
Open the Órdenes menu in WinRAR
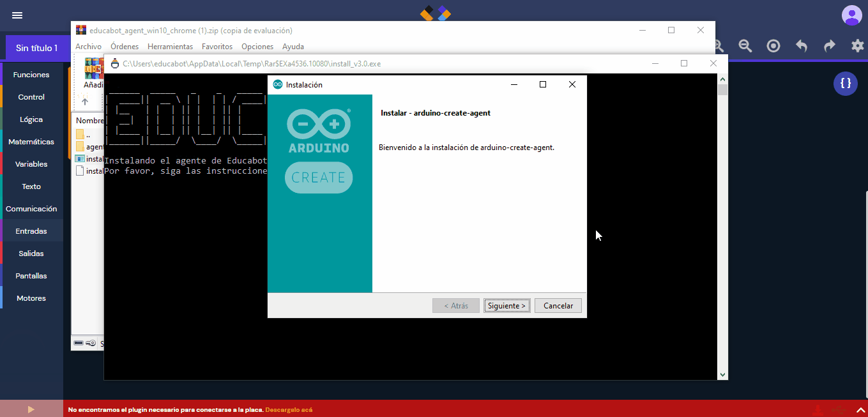coord(125,47)
